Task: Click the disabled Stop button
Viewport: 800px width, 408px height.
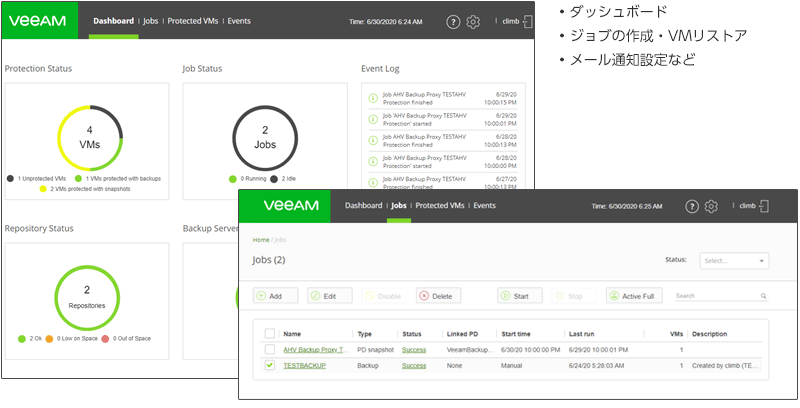Action: [x=574, y=296]
